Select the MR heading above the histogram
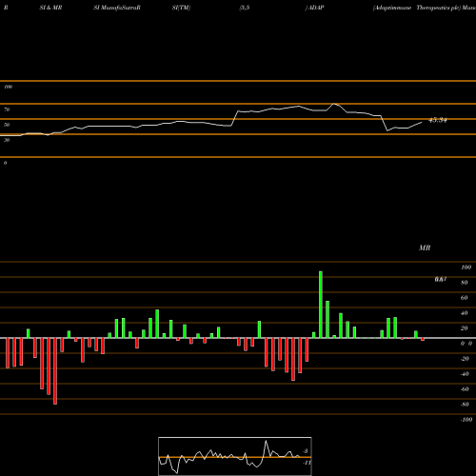Screen dimensions: 476x476 (x=425, y=248)
